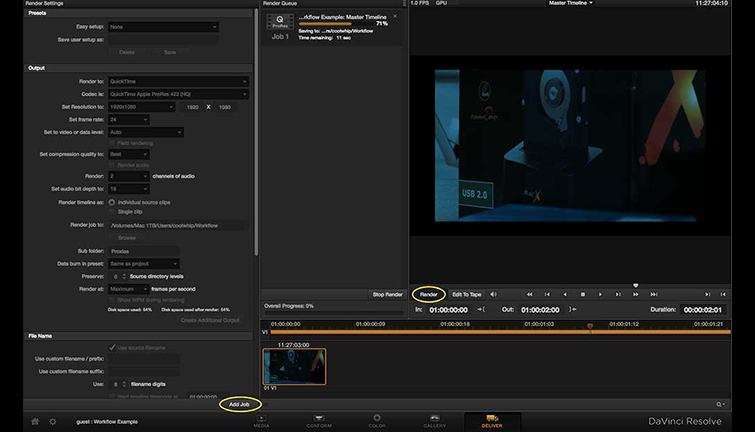Viewport: 755px width, 432px height.
Task: Toggle the Use source filename checkbox
Action: (111, 347)
